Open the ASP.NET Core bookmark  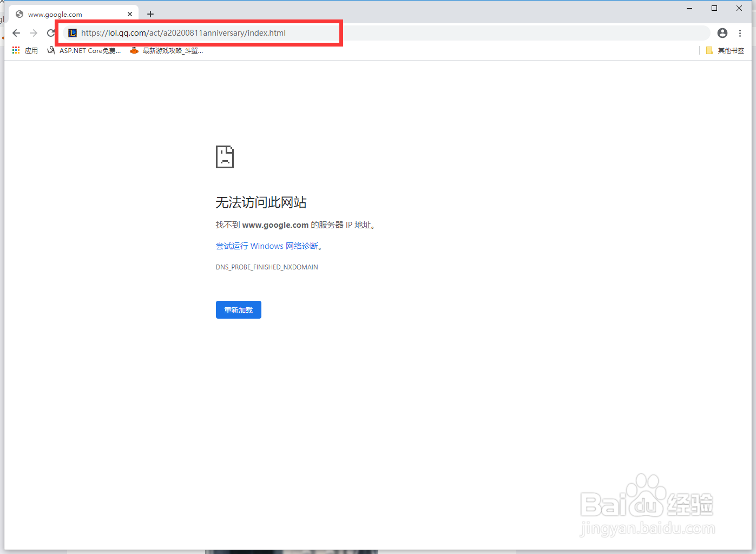[84, 50]
